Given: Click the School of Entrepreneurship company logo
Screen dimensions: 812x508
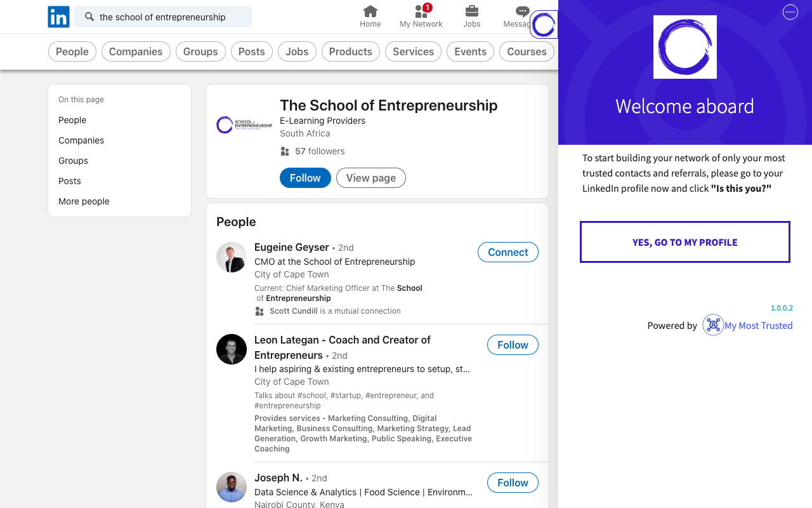Looking at the screenshot, I should (x=244, y=124).
